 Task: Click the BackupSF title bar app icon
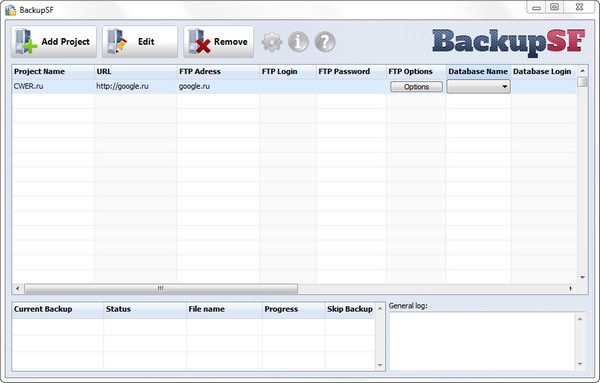click(11, 10)
